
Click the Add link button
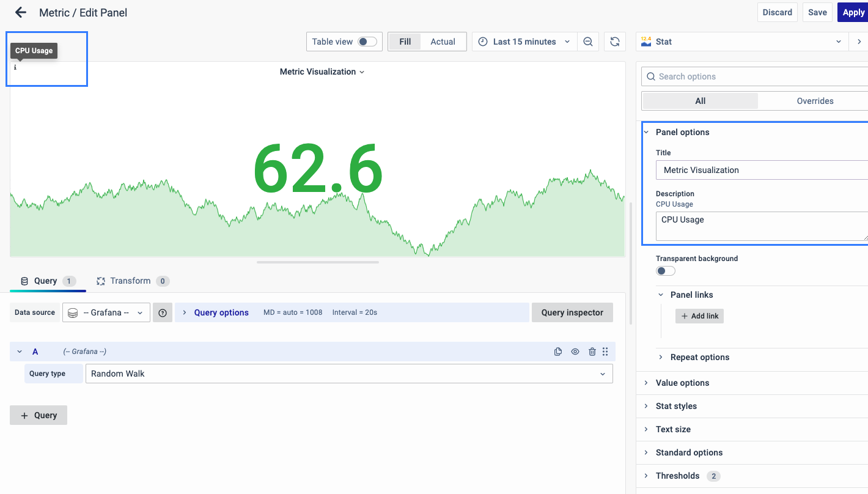[x=699, y=316]
